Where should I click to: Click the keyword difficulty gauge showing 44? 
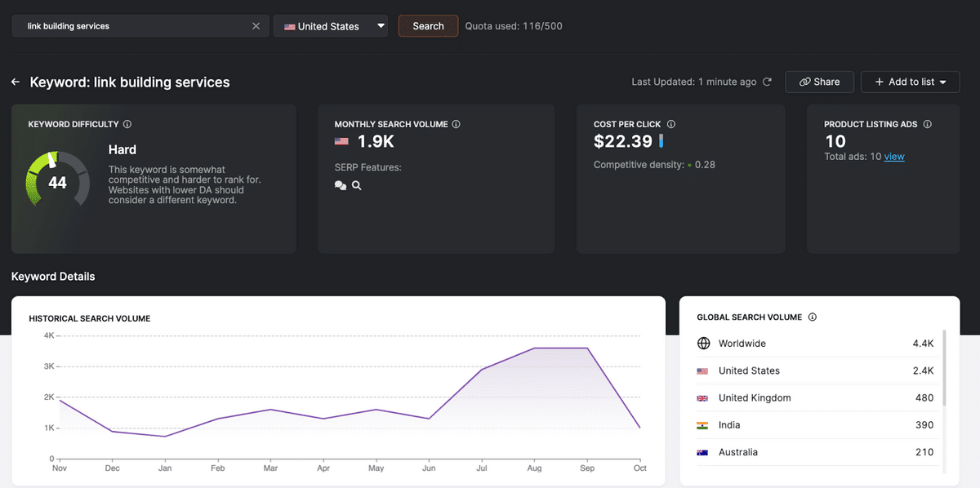(57, 183)
